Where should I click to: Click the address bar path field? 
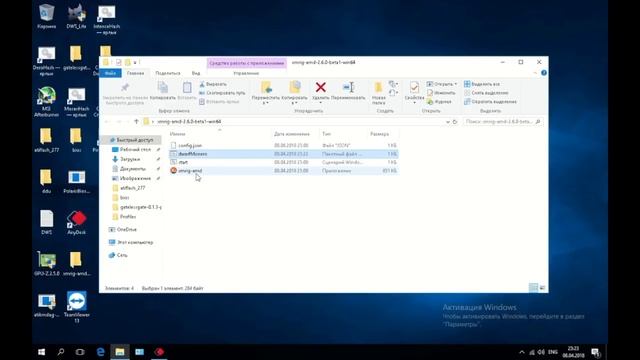tap(297, 122)
